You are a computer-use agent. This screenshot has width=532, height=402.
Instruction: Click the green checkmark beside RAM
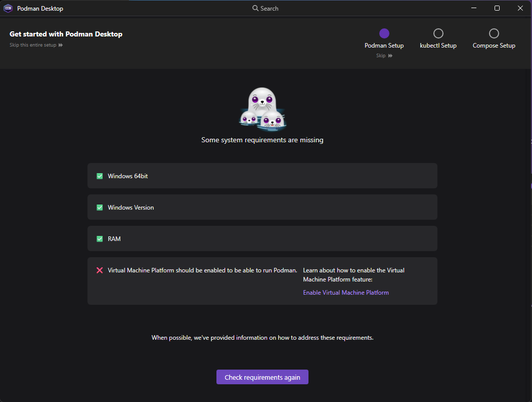coord(100,238)
